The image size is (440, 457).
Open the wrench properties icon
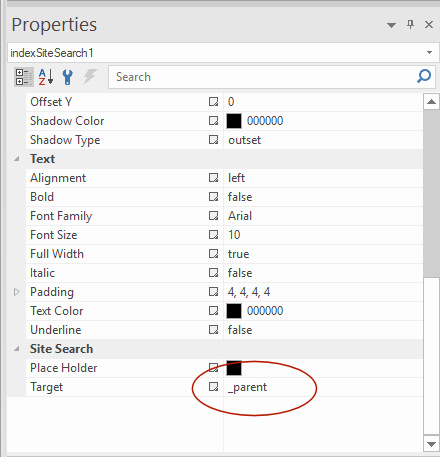(68, 77)
